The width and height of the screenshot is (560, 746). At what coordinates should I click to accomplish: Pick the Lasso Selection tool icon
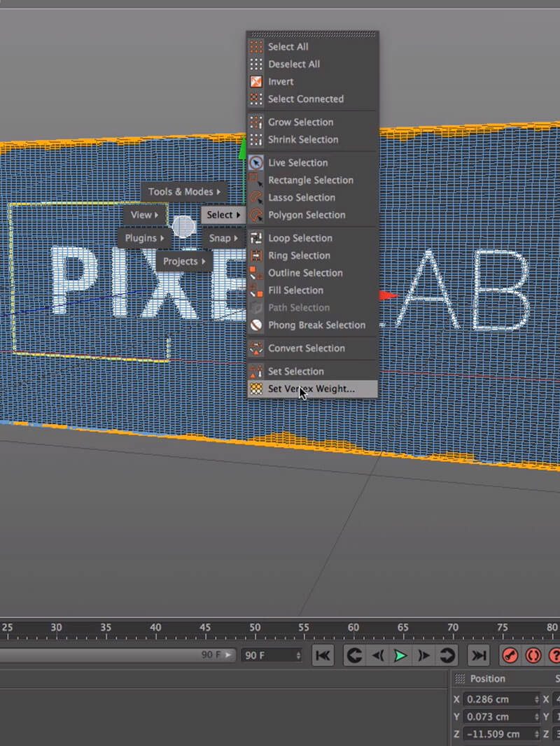(x=256, y=197)
